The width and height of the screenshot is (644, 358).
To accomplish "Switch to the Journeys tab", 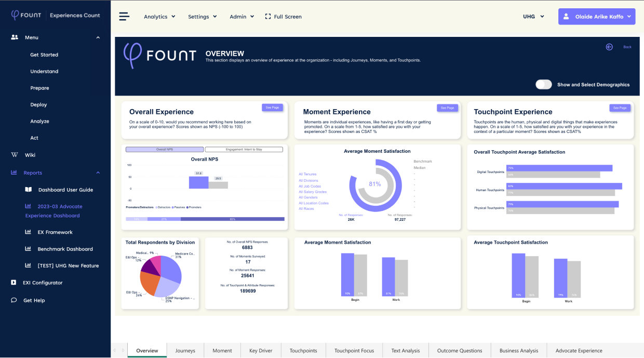I will pos(185,351).
